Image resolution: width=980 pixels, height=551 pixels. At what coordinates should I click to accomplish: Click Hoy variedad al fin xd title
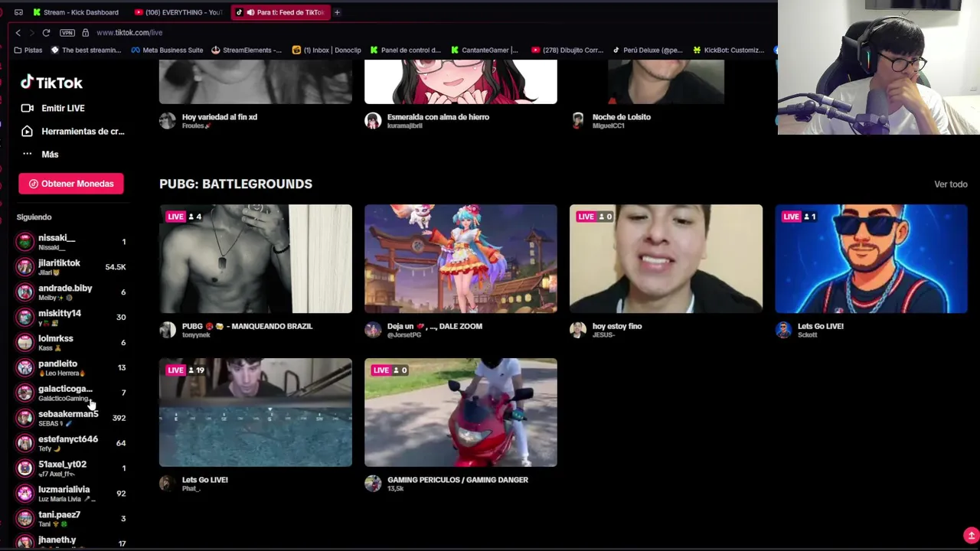point(220,117)
